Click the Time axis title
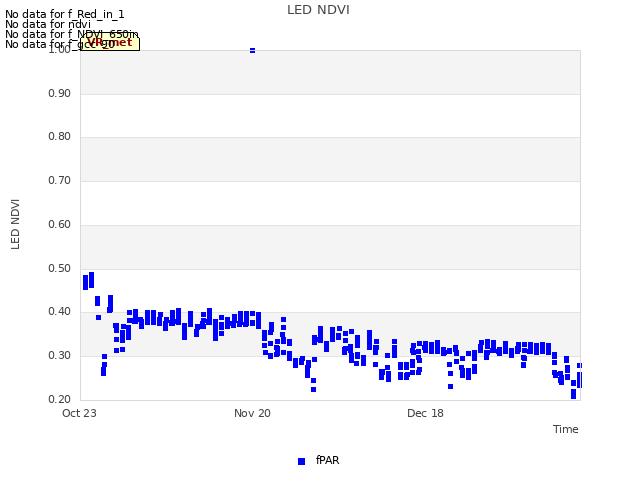The height and width of the screenshot is (480, 640). [x=566, y=429]
